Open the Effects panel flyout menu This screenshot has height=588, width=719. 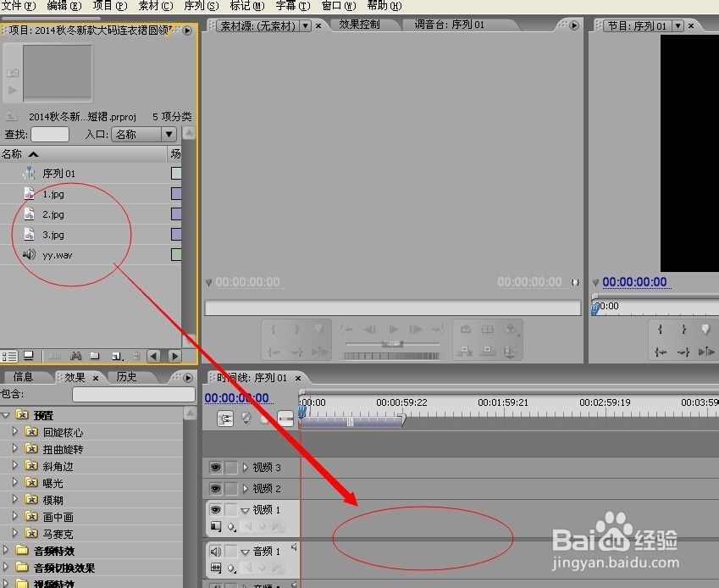188,378
